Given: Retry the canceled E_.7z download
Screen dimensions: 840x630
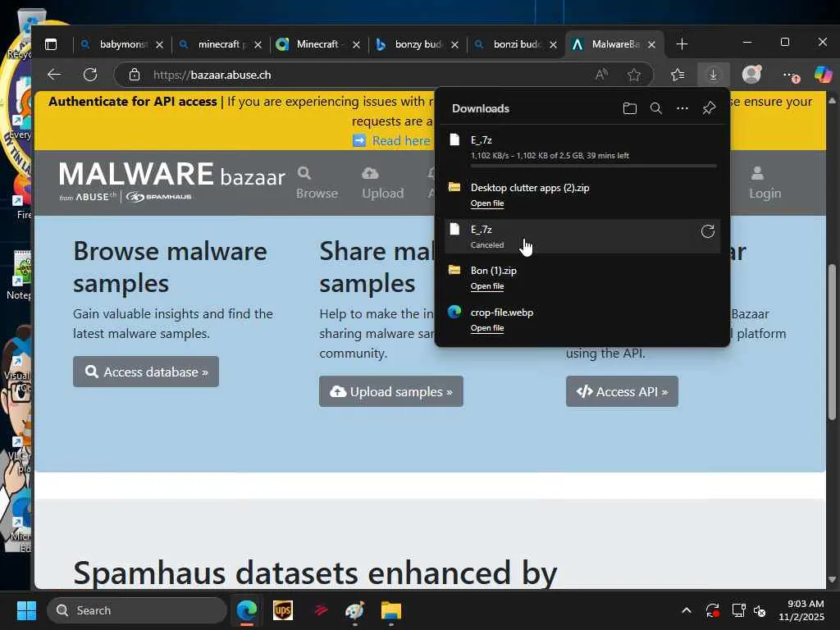Looking at the screenshot, I should pyautogui.click(x=708, y=231).
